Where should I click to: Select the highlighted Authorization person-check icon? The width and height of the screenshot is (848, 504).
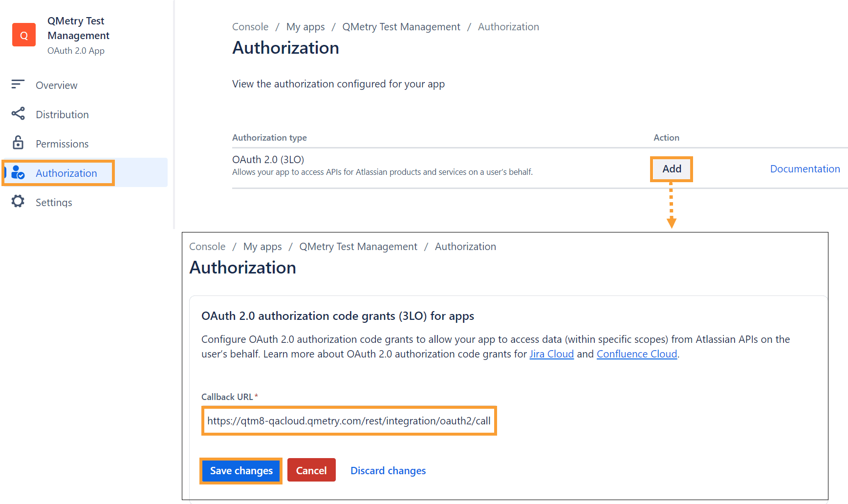coord(18,172)
